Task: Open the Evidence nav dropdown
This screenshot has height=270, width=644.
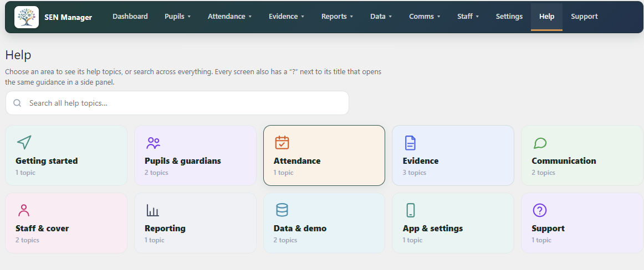Action: click(287, 17)
